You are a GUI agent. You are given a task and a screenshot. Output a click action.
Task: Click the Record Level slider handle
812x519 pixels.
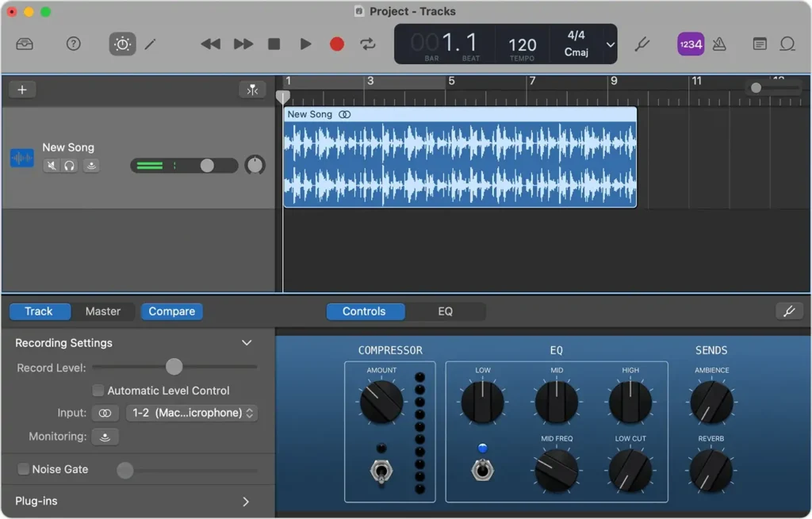(174, 367)
